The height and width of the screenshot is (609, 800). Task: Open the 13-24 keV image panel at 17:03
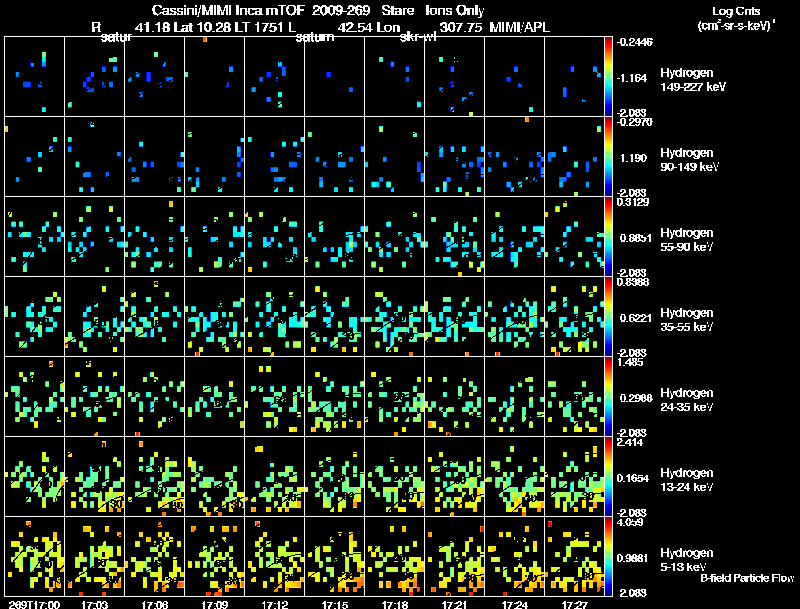(x=94, y=476)
